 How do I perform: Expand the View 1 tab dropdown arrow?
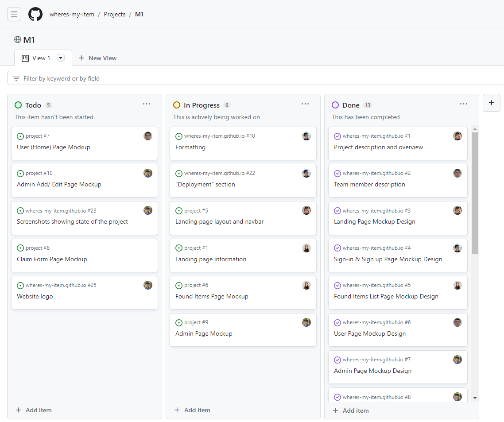click(x=61, y=58)
